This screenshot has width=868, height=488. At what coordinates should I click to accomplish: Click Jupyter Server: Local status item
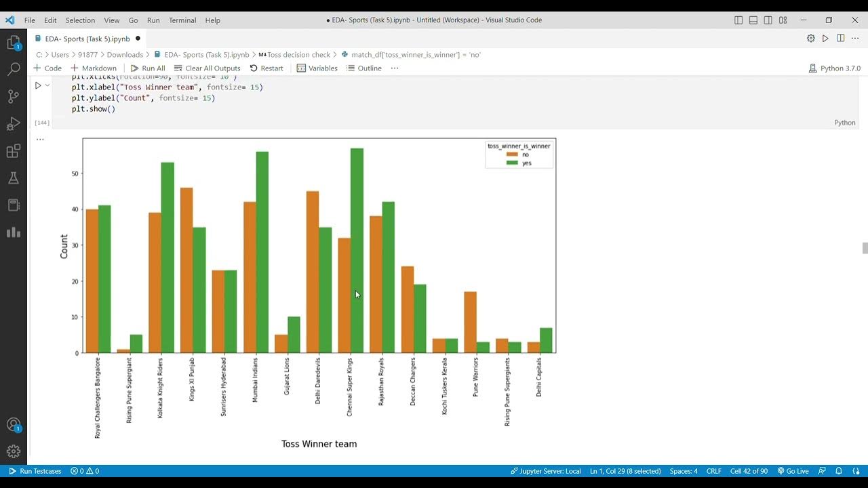pos(546,471)
